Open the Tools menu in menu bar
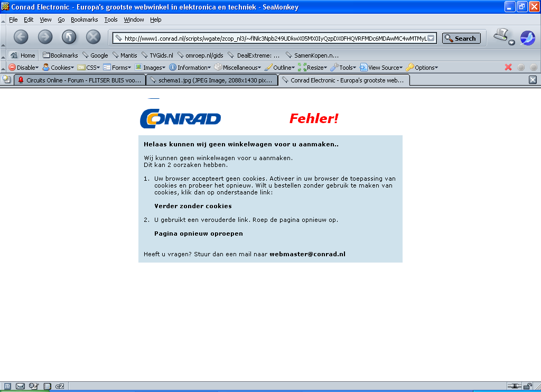 click(111, 20)
